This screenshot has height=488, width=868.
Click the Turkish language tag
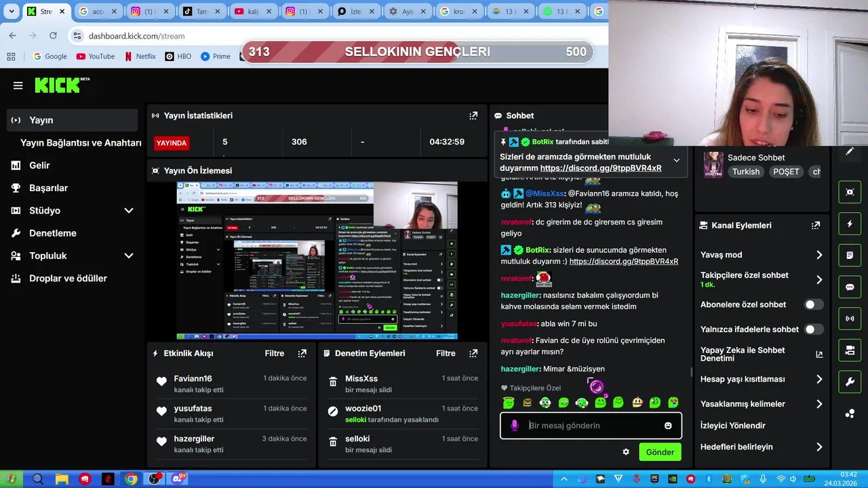pos(746,172)
